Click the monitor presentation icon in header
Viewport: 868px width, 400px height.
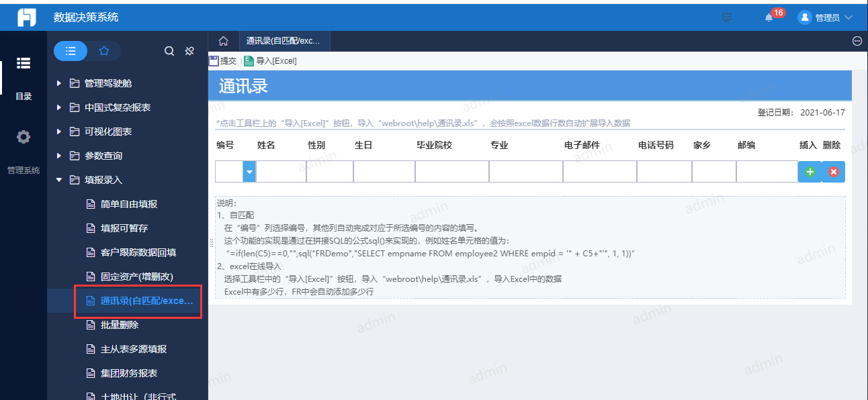point(726,17)
